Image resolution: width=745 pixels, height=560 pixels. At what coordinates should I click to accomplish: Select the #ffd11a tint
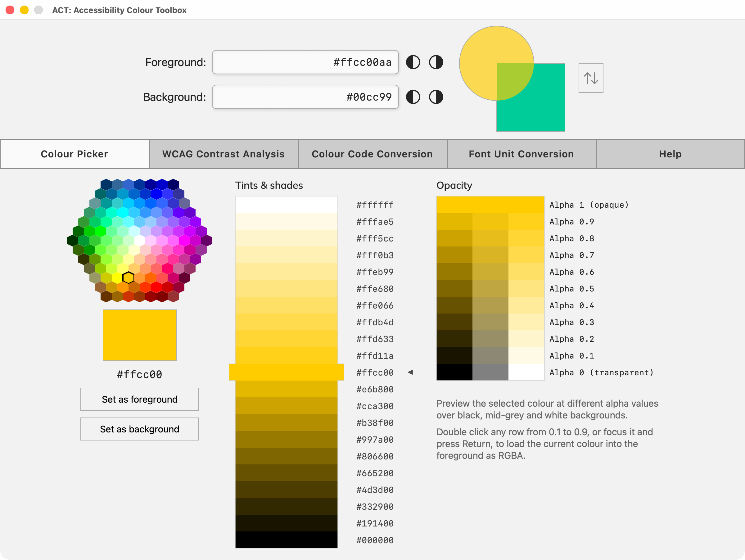pos(286,356)
